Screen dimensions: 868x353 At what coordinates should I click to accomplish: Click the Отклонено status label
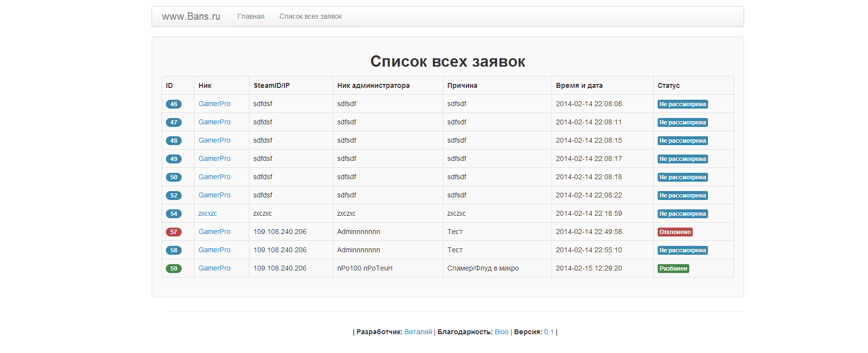click(x=675, y=232)
